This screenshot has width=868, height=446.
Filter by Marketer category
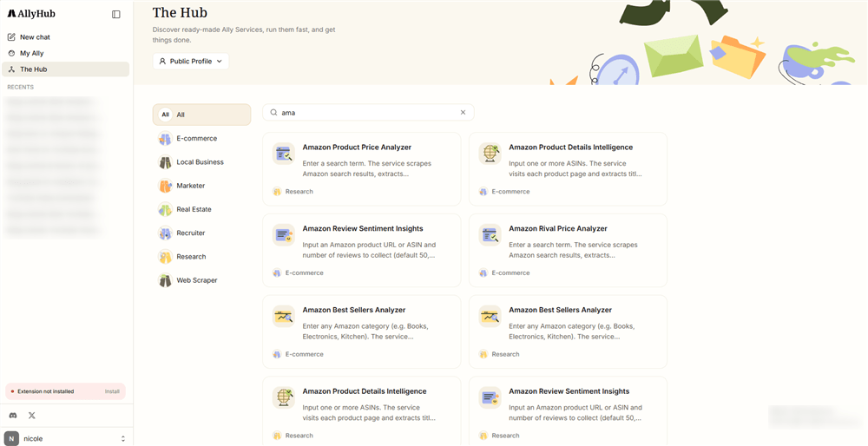(201, 186)
